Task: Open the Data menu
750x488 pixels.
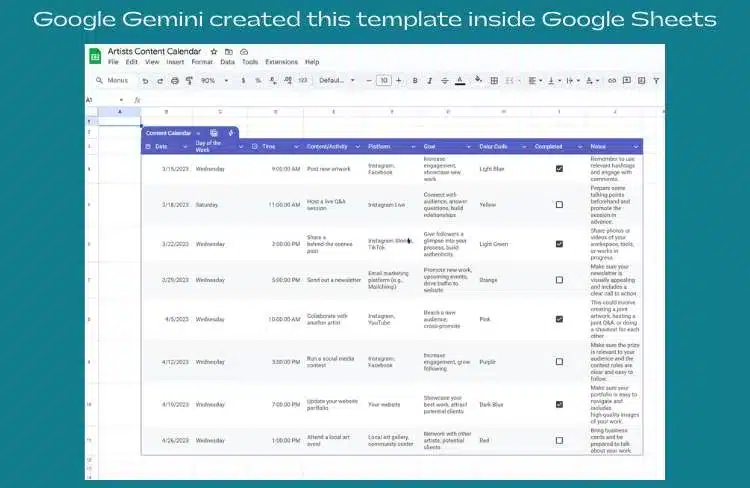Action: tap(228, 62)
